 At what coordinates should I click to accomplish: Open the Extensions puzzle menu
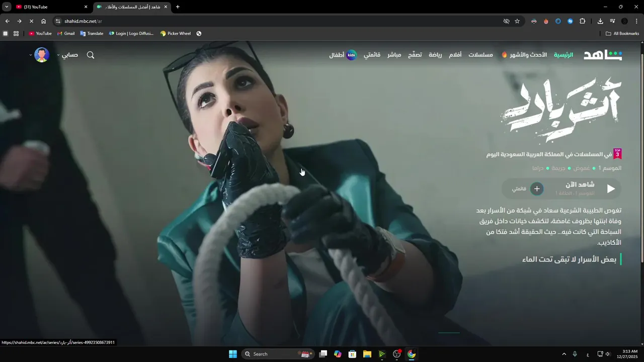click(583, 21)
